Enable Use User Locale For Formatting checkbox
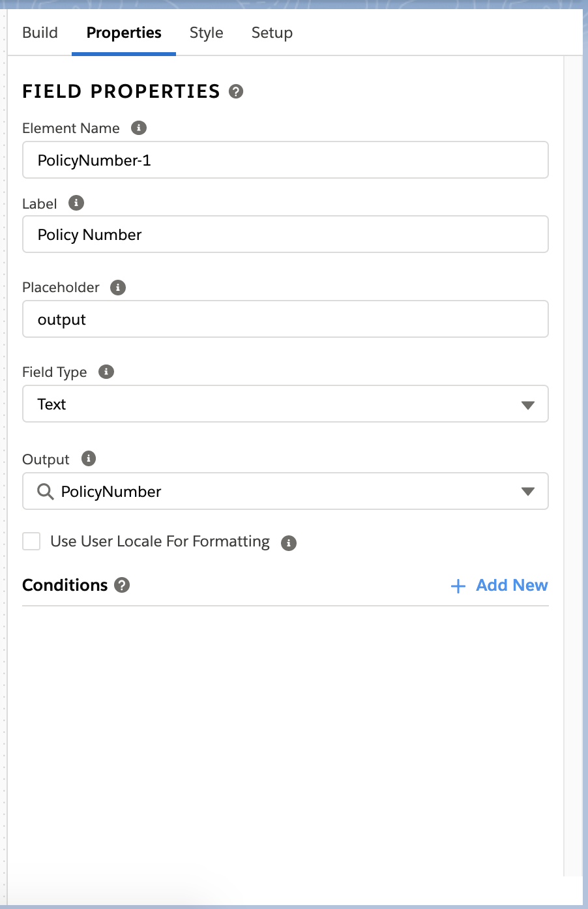The image size is (588, 909). click(x=31, y=541)
